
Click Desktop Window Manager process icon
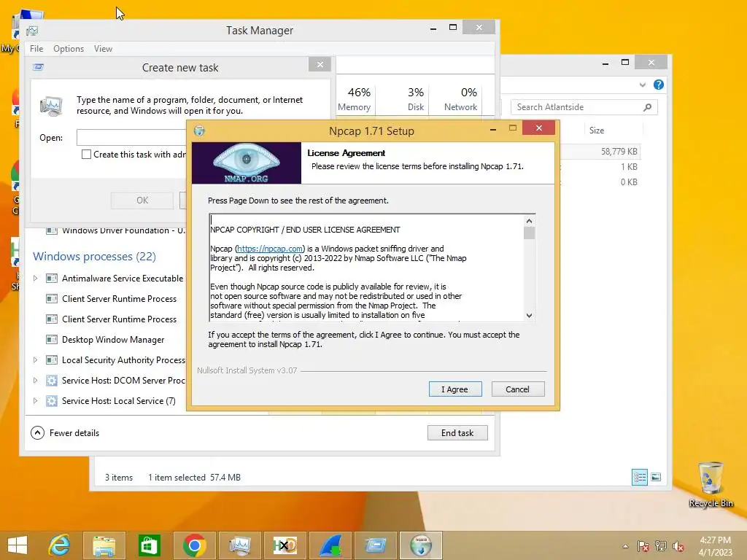click(x=52, y=340)
